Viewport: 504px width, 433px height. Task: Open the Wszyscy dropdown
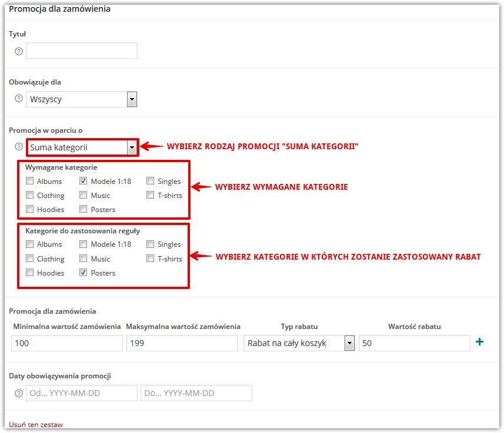click(82, 99)
